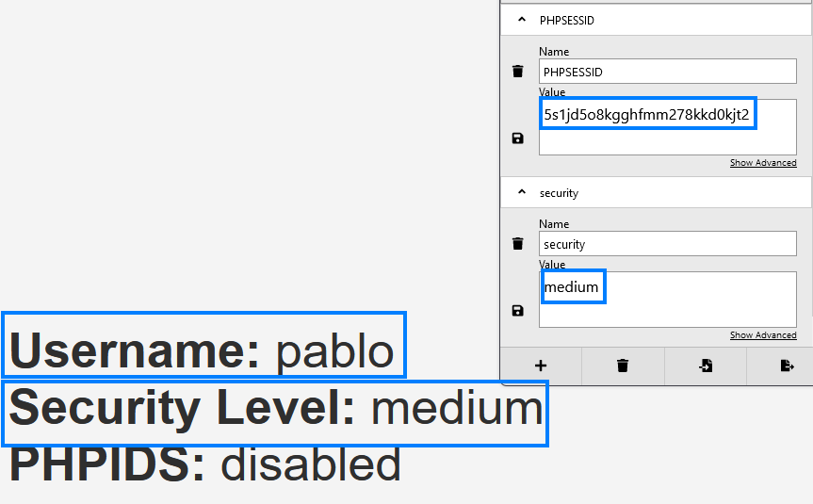This screenshot has width=813, height=504.
Task: Export cookies using bottom toolbar icon
Action: coord(788,366)
